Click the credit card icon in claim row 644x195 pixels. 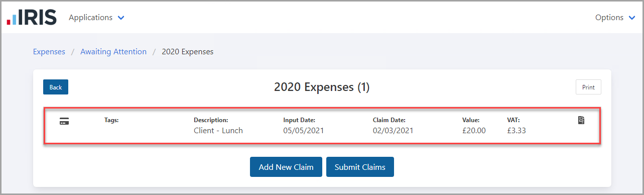coord(64,121)
